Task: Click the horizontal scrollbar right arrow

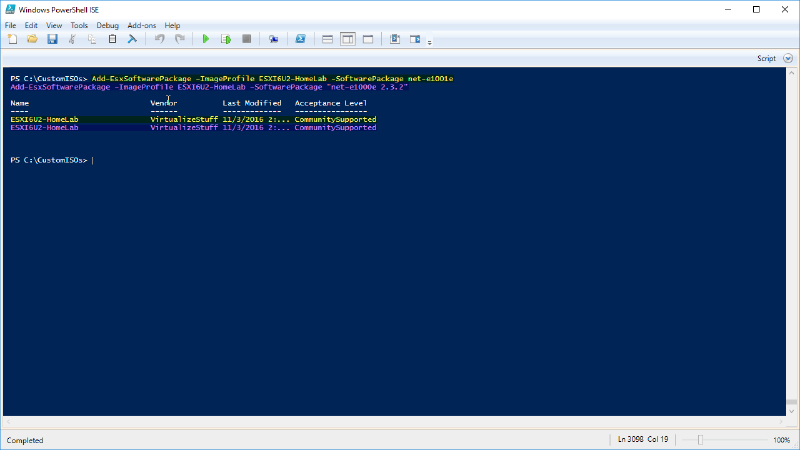Action: [x=781, y=422]
